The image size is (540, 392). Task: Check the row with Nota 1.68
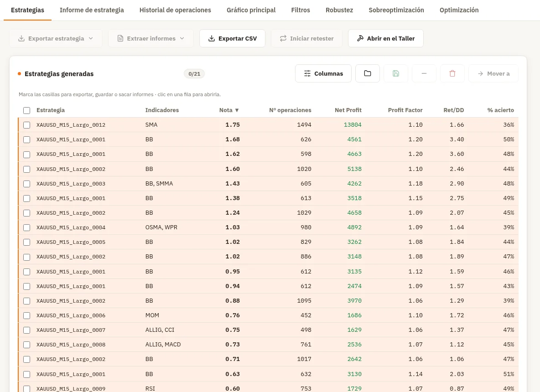click(26, 140)
